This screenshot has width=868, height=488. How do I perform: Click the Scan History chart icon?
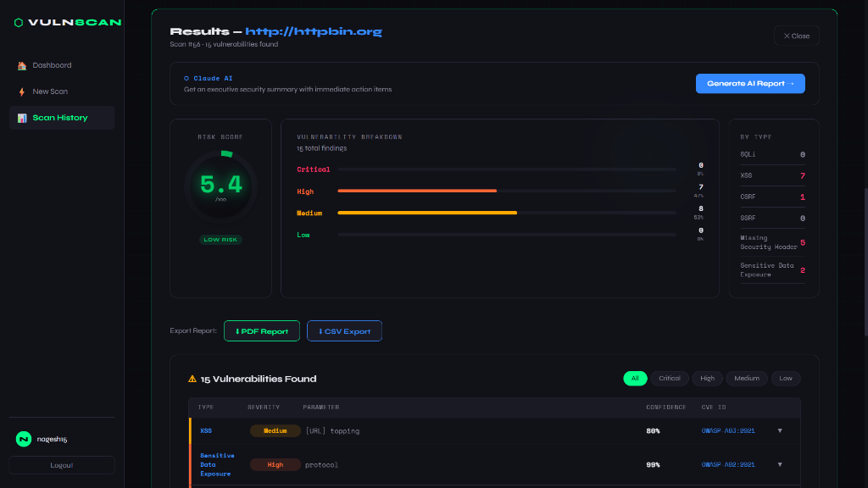coord(22,118)
